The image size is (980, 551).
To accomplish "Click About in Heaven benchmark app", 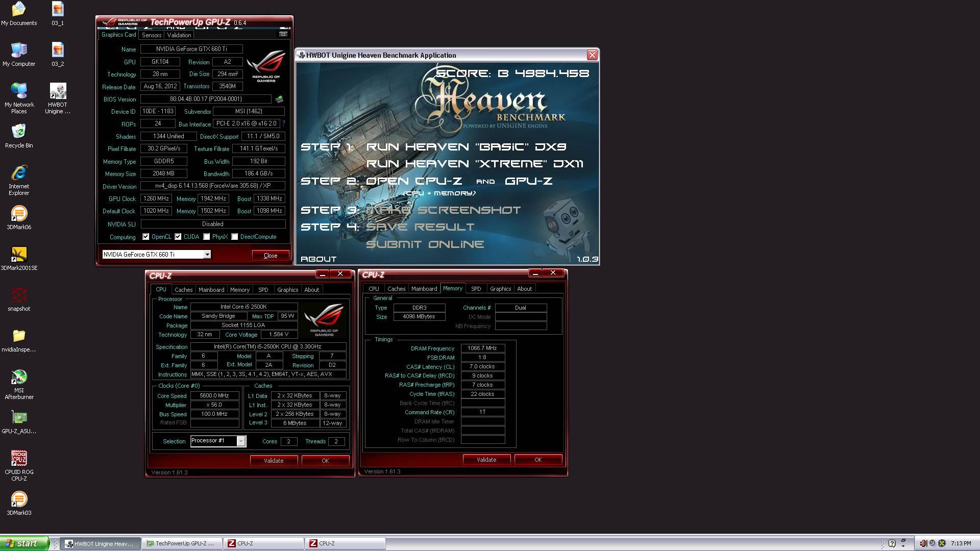I will pos(318,259).
